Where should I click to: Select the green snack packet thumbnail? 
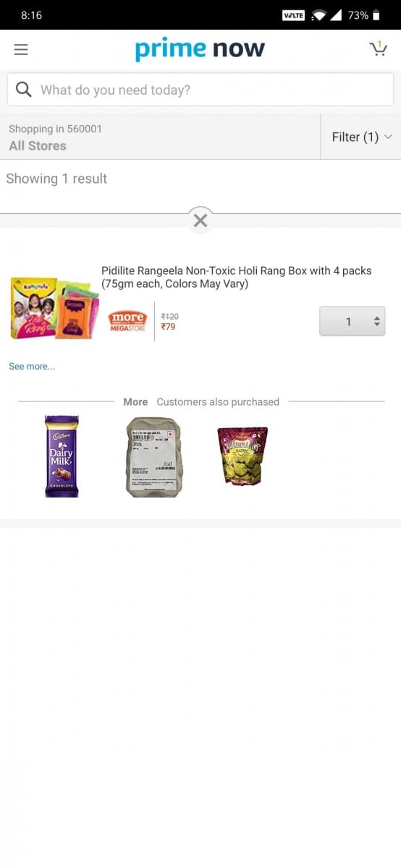click(242, 455)
